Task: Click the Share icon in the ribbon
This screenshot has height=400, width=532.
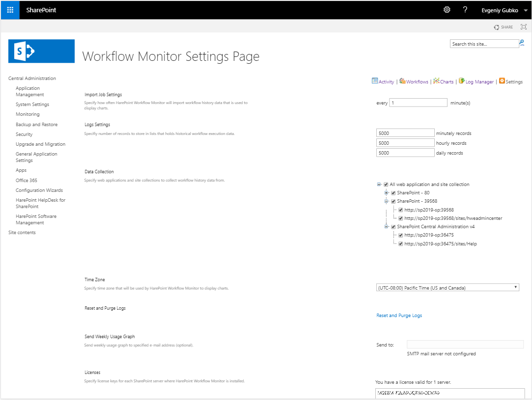Action: [x=503, y=27]
